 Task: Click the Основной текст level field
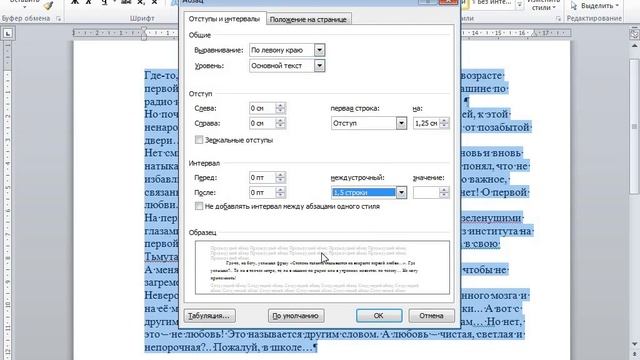pos(282,66)
